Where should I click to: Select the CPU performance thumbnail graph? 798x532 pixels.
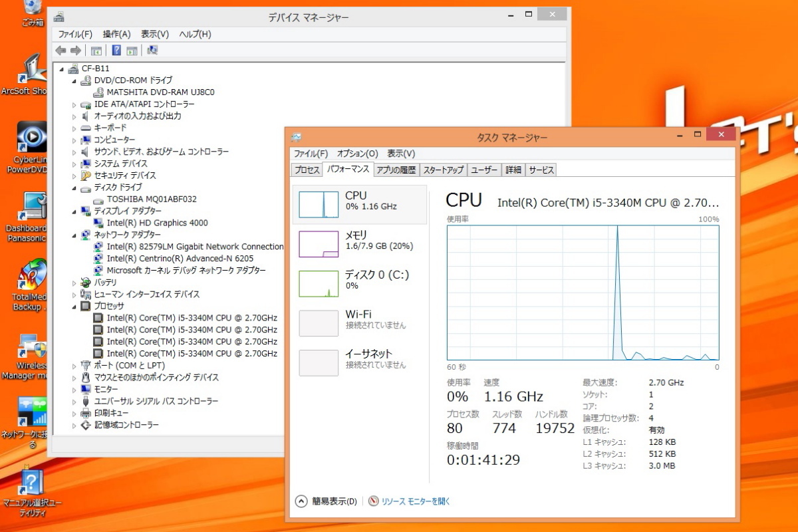click(319, 205)
